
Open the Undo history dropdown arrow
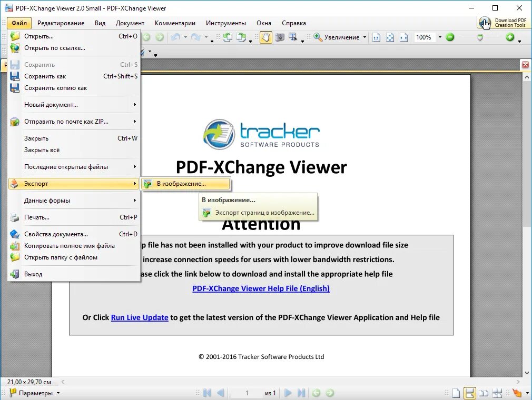pyautogui.click(x=185, y=37)
